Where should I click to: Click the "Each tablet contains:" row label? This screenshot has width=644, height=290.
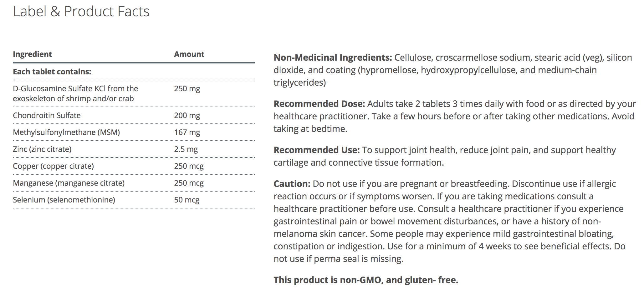[x=52, y=72]
